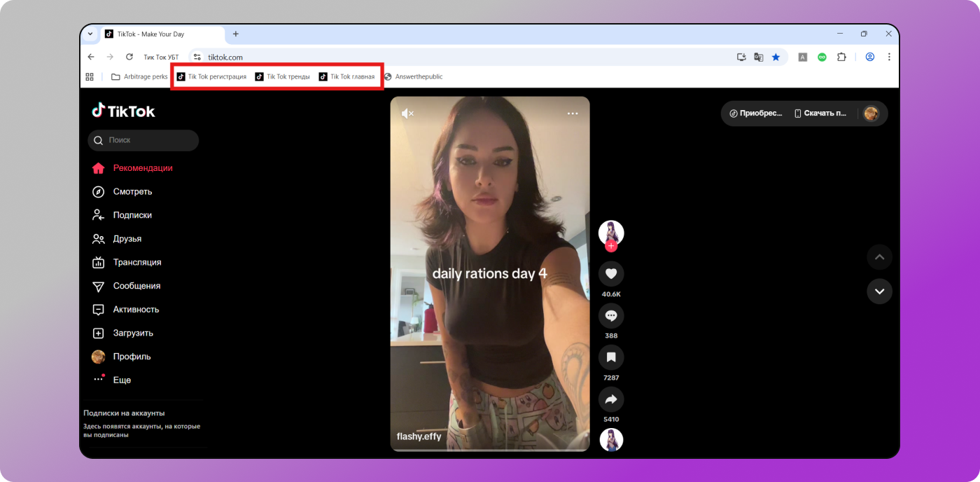Go to next video arrow
This screenshot has width=980, height=482.
(879, 291)
